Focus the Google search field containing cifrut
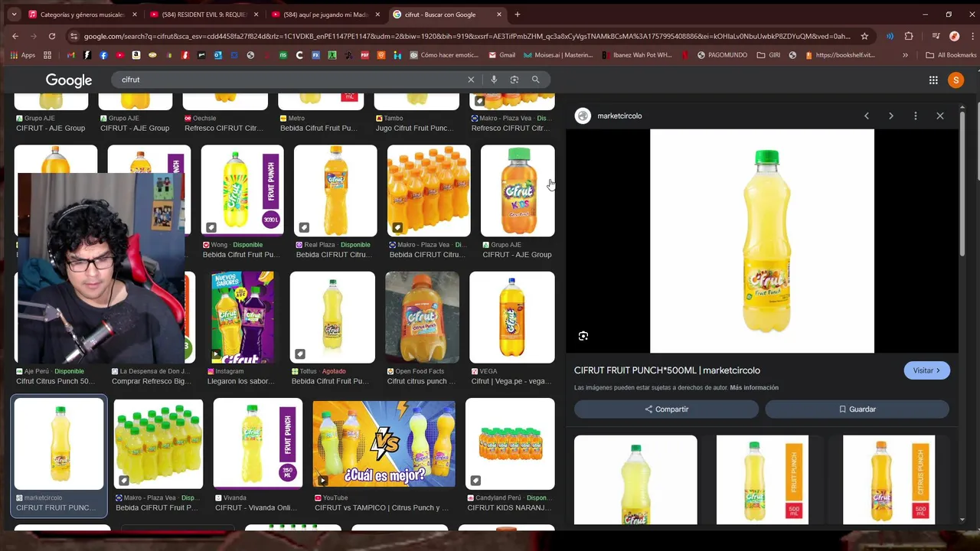Screen dimensions: 980x551 tap(291, 80)
